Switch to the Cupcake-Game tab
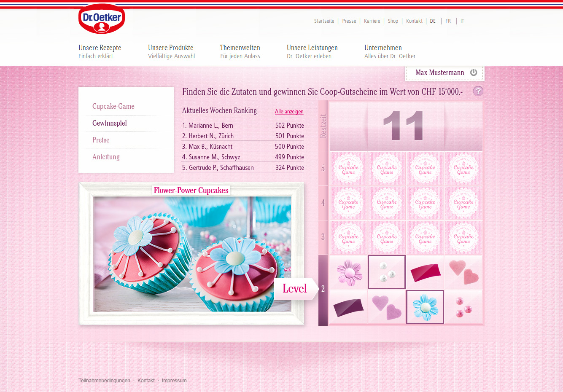 113,106
